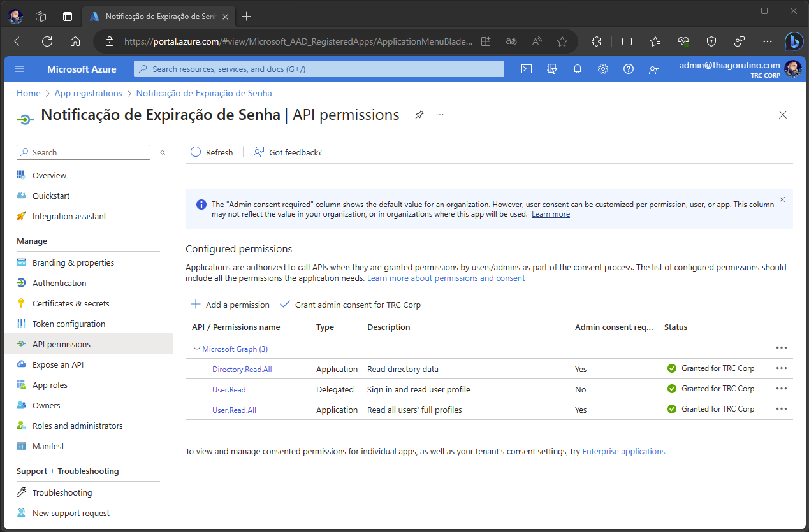The width and height of the screenshot is (809, 532).
Task: Open more options for User.Read row
Action: click(782, 389)
